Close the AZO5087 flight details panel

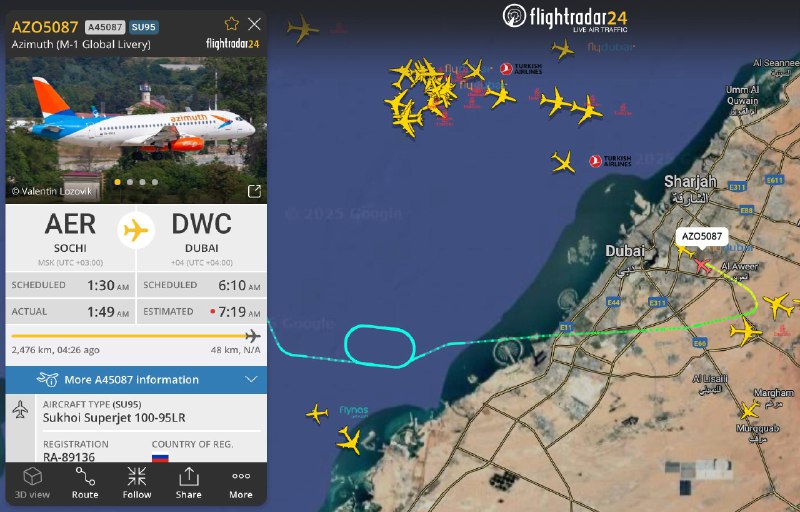(x=254, y=23)
